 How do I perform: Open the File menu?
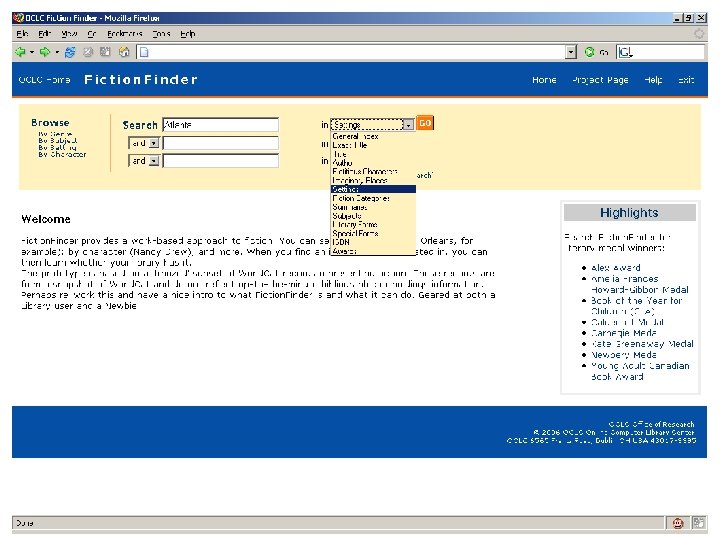click(x=22, y=34)
